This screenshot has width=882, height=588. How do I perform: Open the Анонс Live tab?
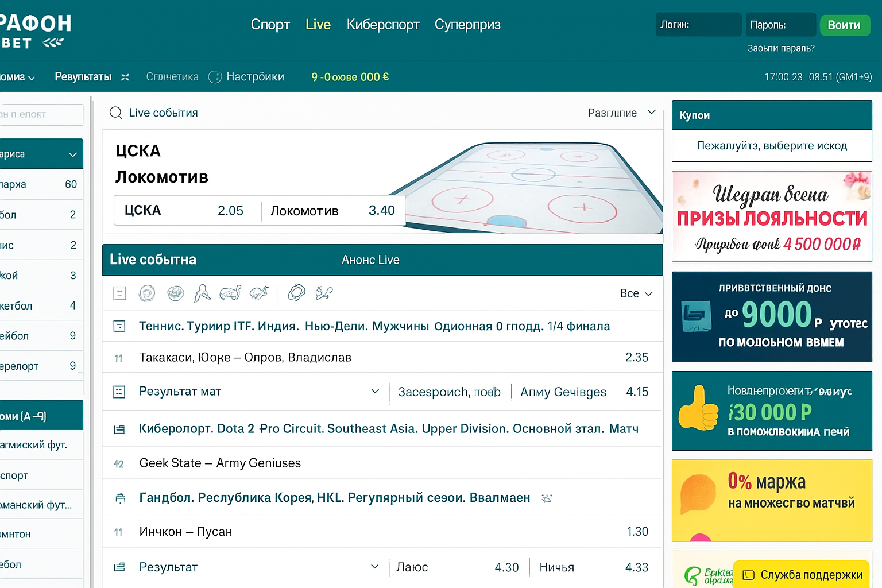[370, 260]
